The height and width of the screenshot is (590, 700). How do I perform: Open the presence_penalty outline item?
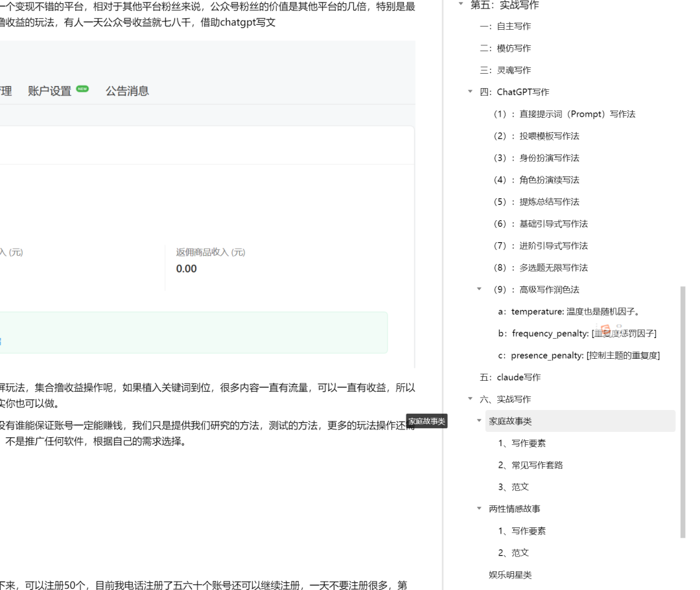click(579, 356)
